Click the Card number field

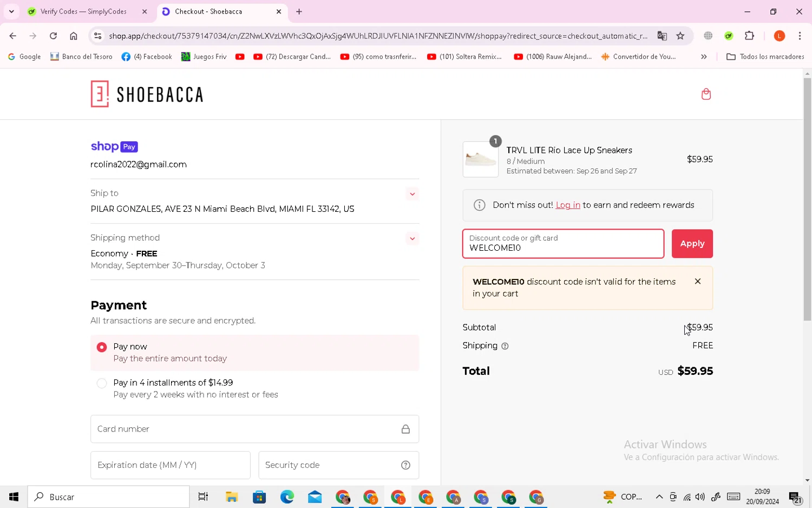(x=254, y=429)
